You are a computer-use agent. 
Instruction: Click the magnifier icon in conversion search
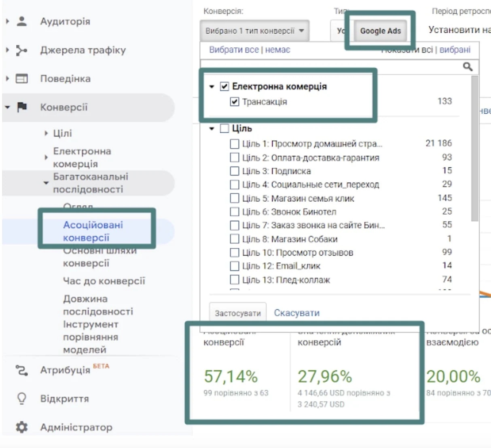(468, 67)
